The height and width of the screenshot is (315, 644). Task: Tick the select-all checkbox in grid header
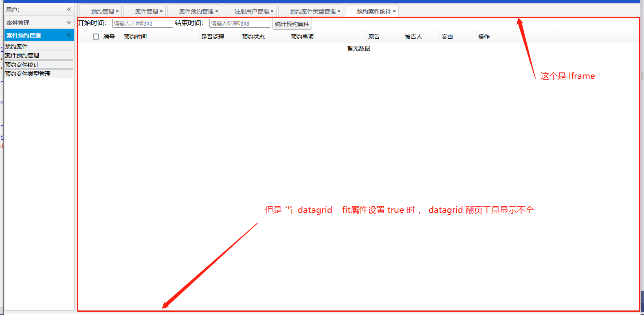[96, 37]
